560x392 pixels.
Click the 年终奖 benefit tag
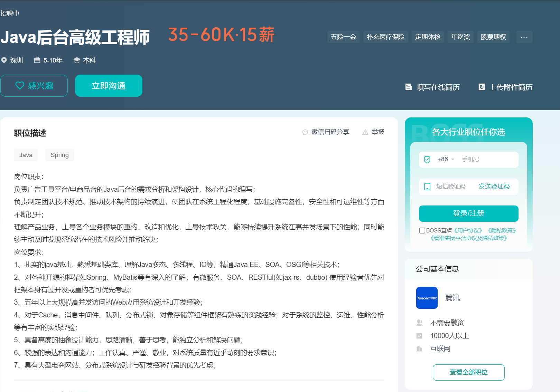coord(460,37)
